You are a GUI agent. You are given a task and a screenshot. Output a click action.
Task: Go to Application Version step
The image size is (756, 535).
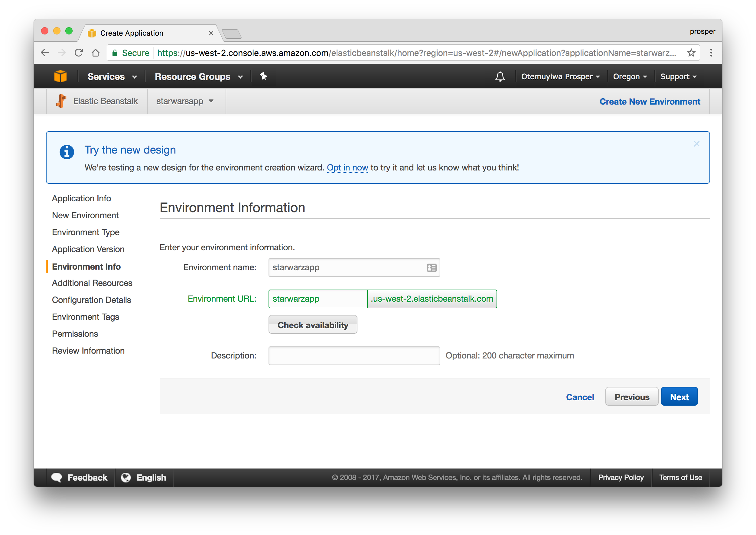(x=88, y=249)
